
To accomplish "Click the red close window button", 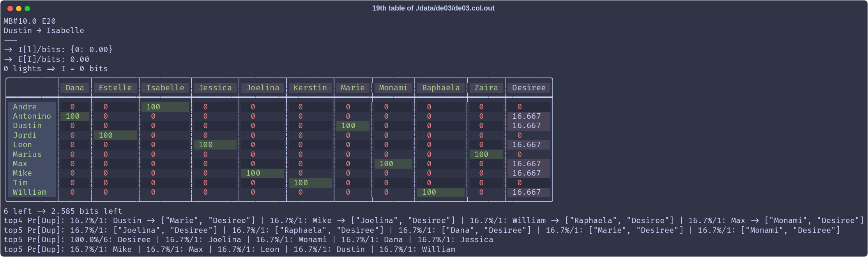I will pyautogui.click(x=10, y=9).
